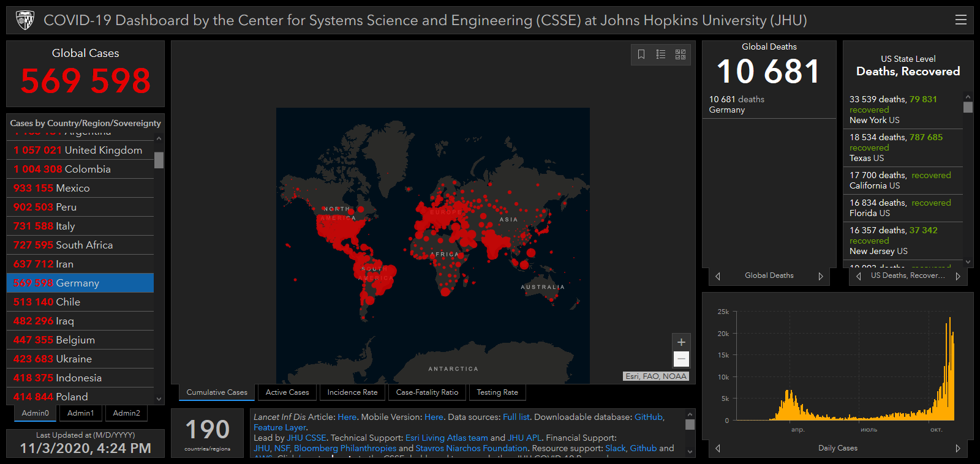Go to previous US Deaths panel
980x464 pixels.
[859, 276]
